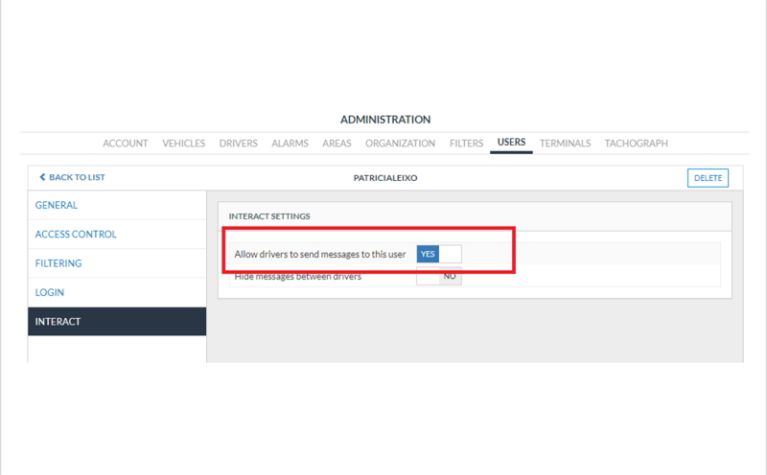Click the PATRICIALEIXO user name title
Image resolution: width=767 pixels, height=475 pixels.
[x=385, y=178]
